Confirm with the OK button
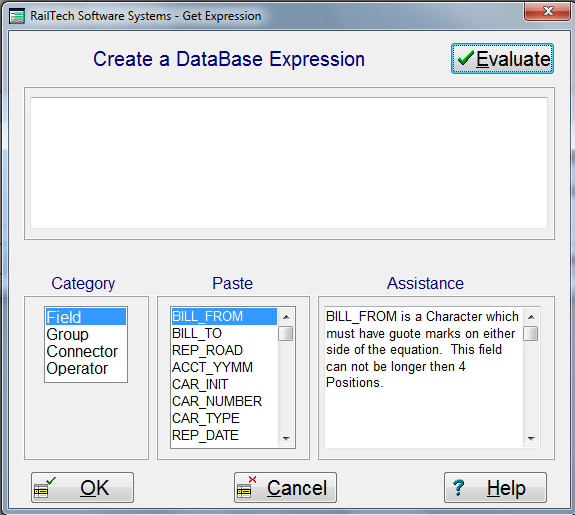Screen dimensions: 575x515 tap(83, 487)
